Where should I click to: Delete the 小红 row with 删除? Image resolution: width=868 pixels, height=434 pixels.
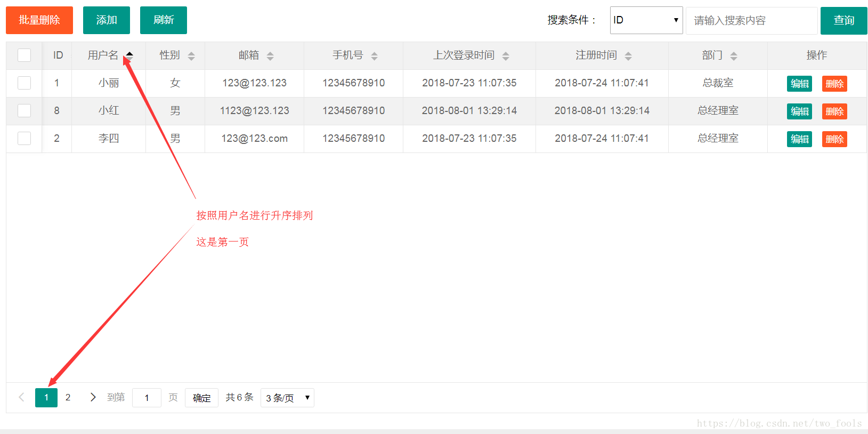834,111
